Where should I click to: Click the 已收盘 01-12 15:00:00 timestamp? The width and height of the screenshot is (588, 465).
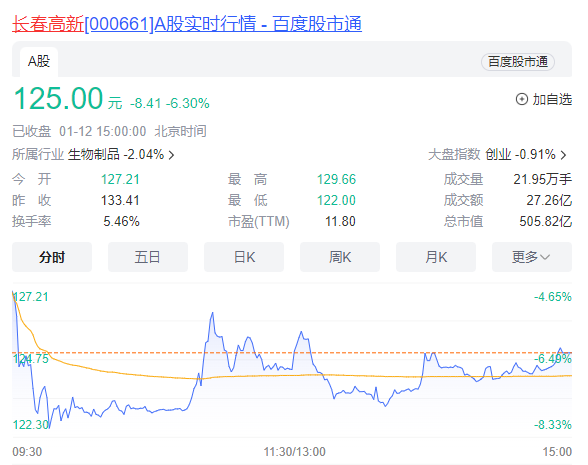(x=109, y=131)
